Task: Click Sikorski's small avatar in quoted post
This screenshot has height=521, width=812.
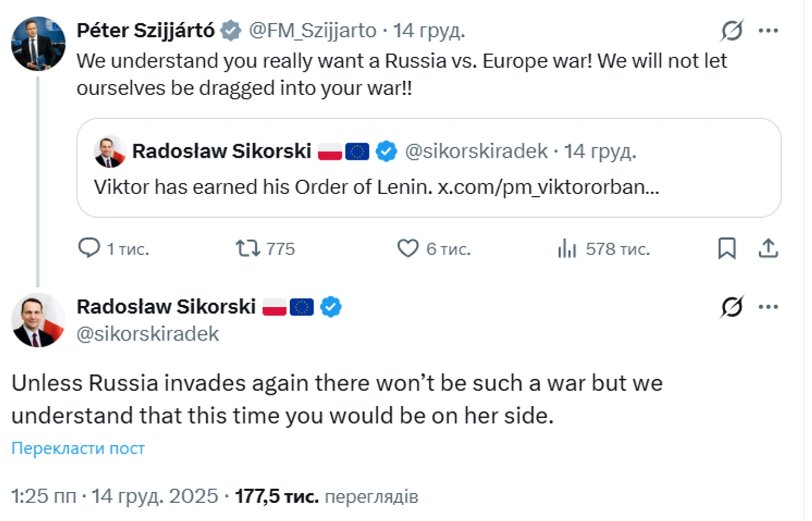Action: 110,151
